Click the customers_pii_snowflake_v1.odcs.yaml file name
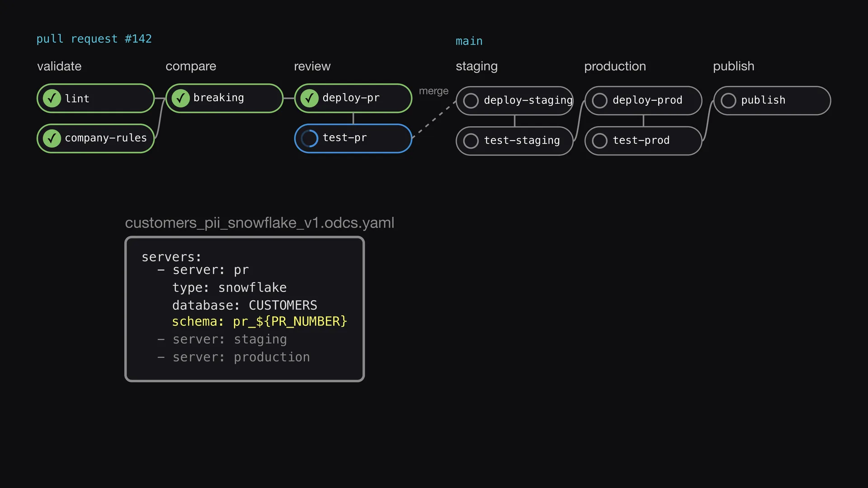 [259, 223]
